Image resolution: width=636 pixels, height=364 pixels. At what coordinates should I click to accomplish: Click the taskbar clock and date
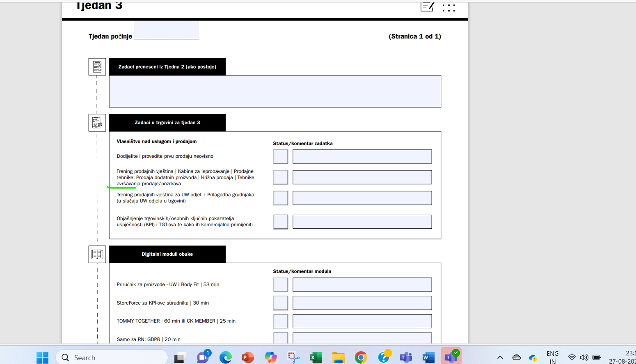pos(622,357)
